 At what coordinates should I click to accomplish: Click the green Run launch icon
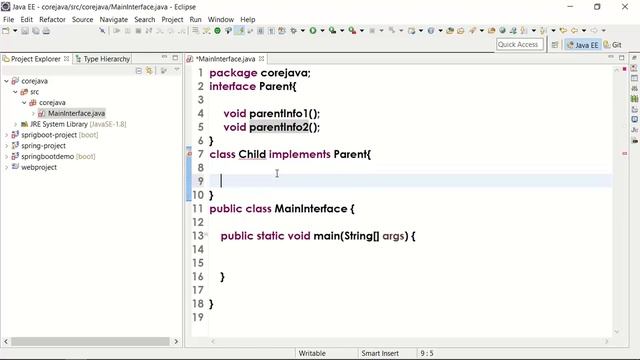313,31
